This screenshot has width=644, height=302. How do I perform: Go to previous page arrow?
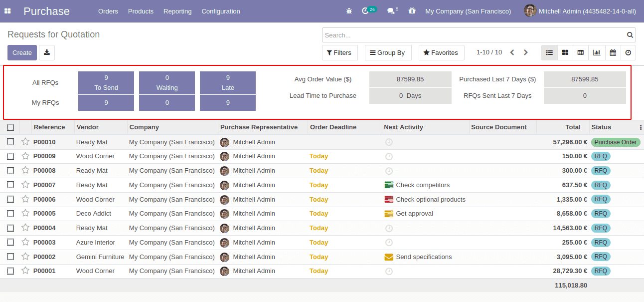[x=512, y=52]
